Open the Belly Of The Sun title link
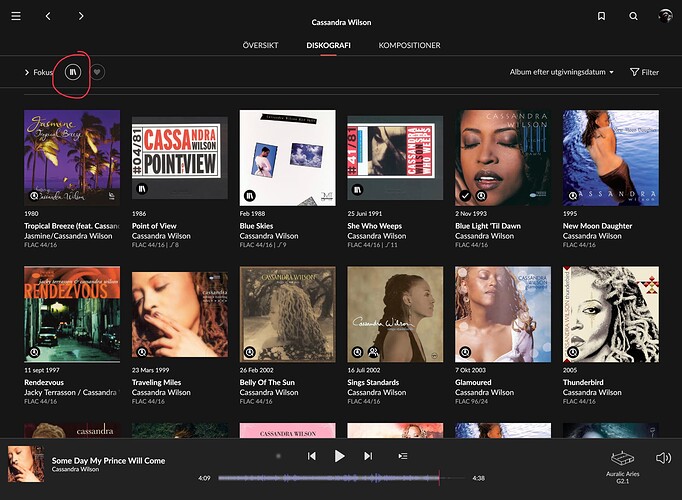This screenshot has width=682, height=500. [267, 382]
